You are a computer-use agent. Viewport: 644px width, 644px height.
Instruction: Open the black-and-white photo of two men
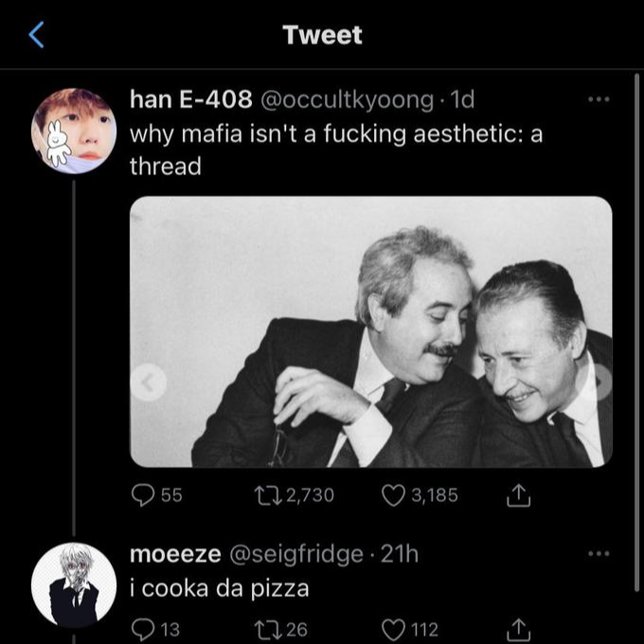(x=371, y=331)
